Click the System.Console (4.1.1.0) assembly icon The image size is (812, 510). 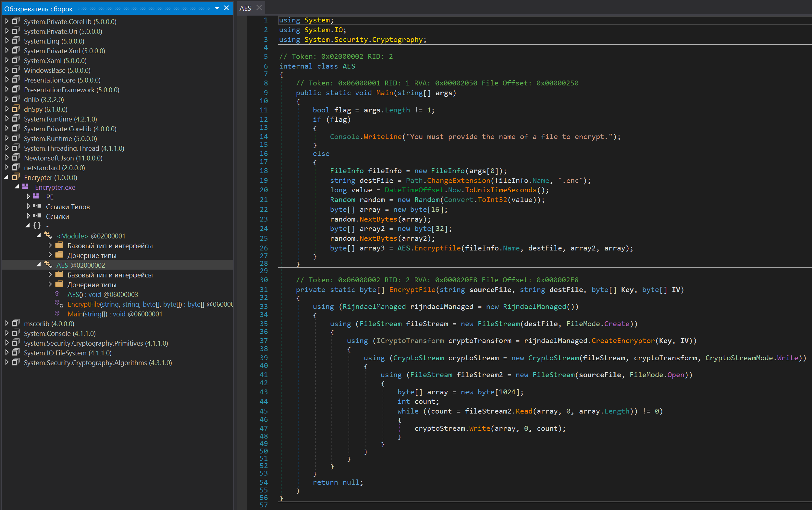click(16, 333)
